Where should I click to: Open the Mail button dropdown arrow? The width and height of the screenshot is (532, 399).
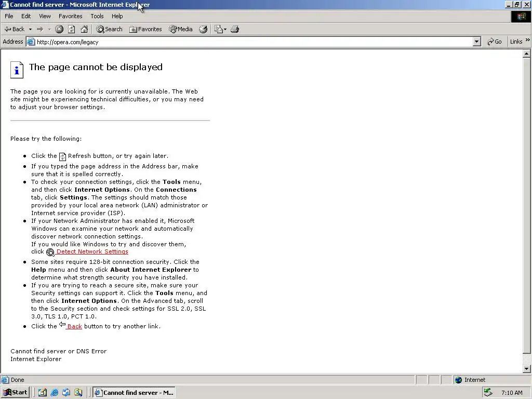225,29
